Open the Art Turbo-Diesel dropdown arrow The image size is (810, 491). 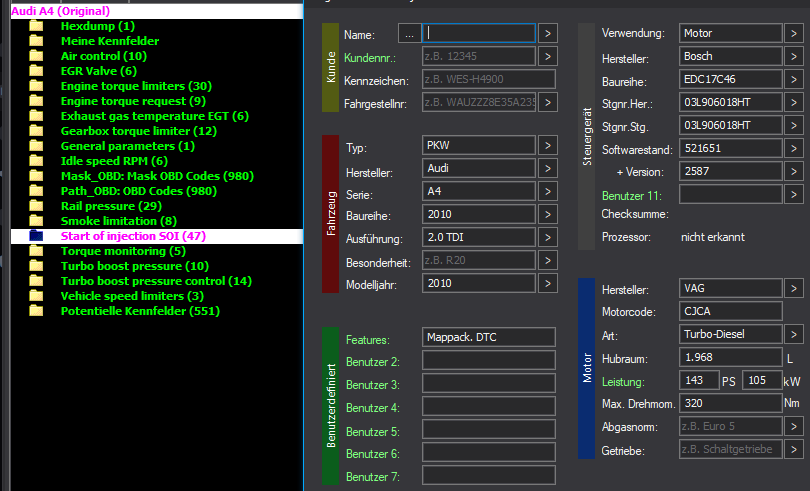[x=794, y=334]
